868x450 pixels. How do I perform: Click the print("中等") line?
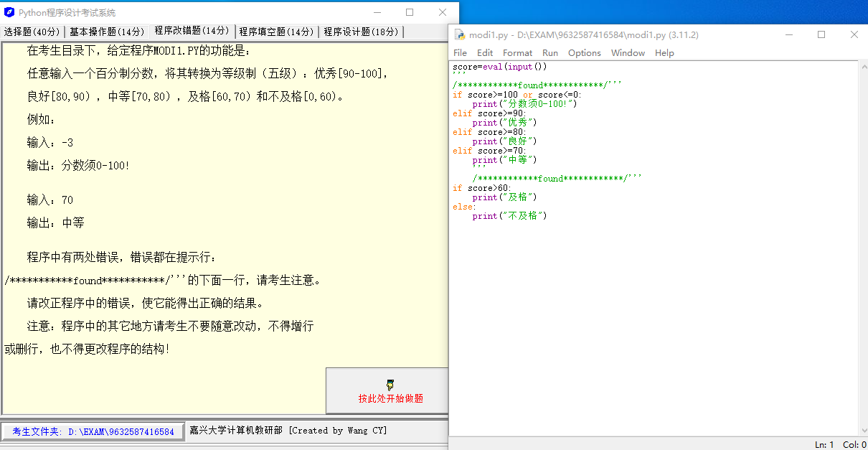504,160
